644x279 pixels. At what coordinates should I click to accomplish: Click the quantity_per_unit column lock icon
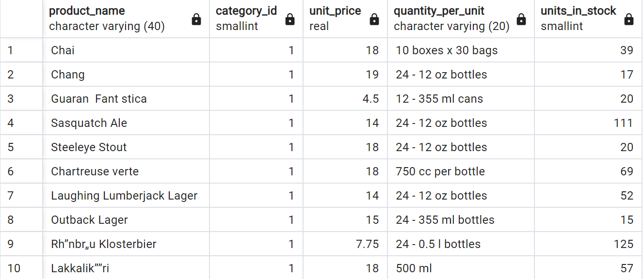click(x=521, y=19)
